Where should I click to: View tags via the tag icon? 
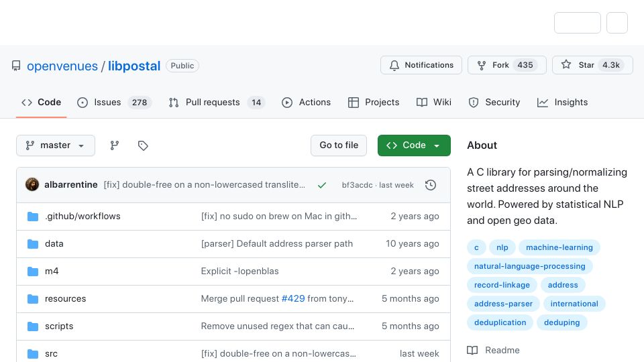click(x=143, y=145)
